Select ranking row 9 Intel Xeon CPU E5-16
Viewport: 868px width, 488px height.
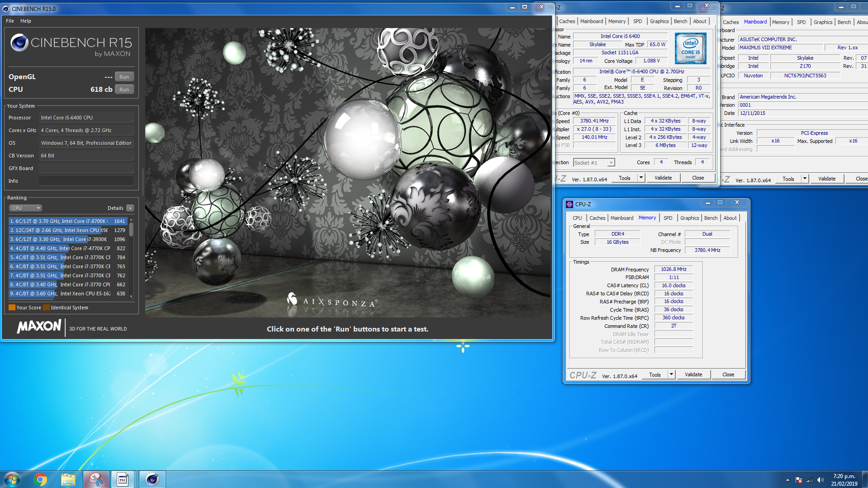click(x=68, y=294)
